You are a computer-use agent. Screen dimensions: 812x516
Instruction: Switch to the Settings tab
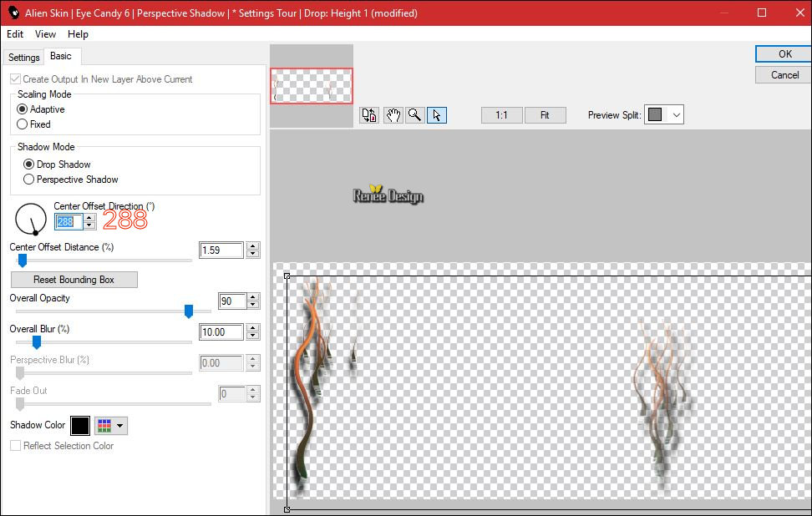pos(24,58)
